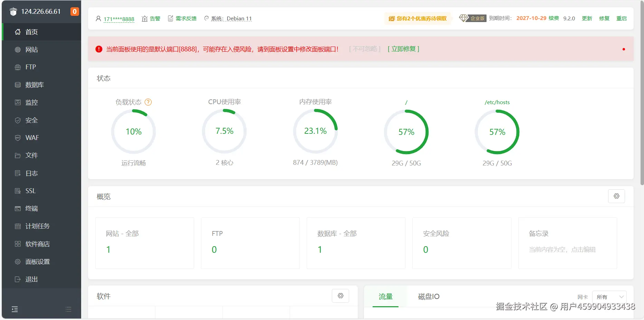Click the list icon at sidebar bottom right
The width and height of the screenshot is (644, 320).
coord(68,309)
